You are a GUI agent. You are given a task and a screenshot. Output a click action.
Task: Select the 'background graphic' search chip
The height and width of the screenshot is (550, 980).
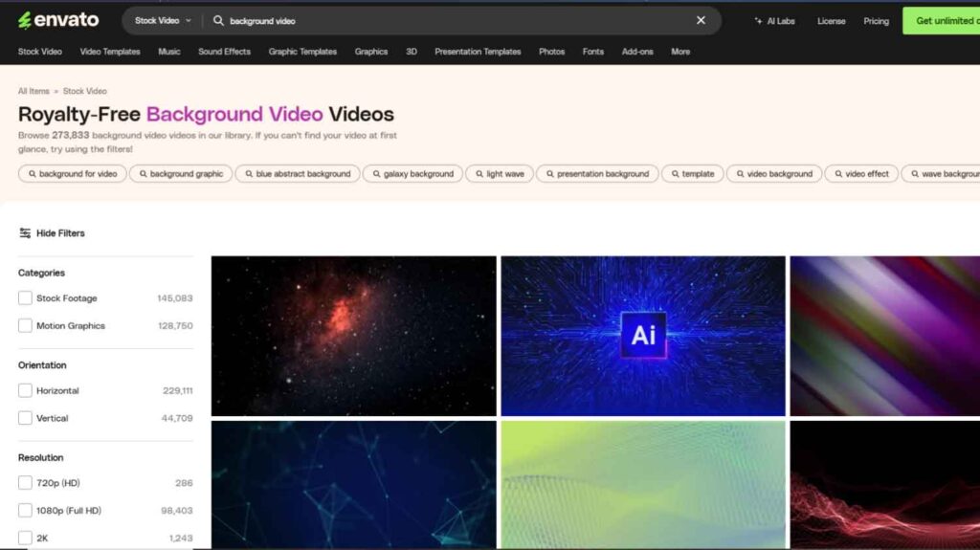point(181,174)
